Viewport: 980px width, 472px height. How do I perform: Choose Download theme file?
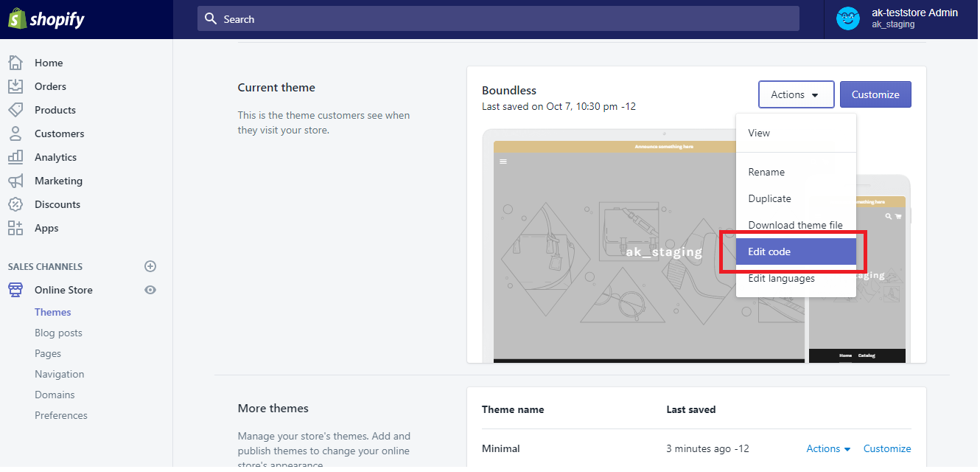coord(796,225)
